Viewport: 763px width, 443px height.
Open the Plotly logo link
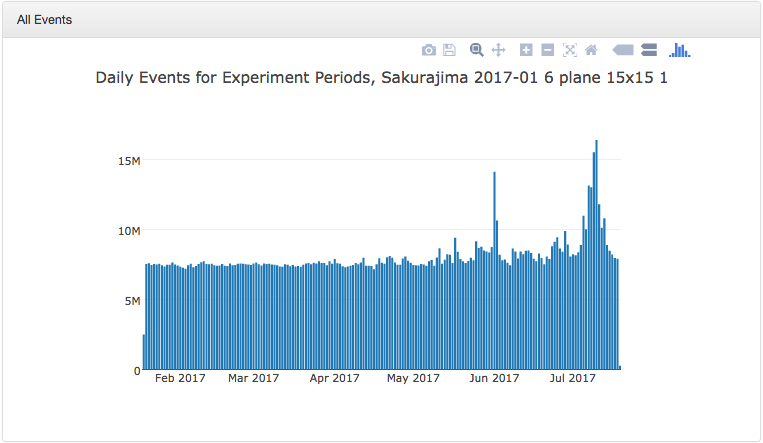pyautogui.click(x=680, y=50)
